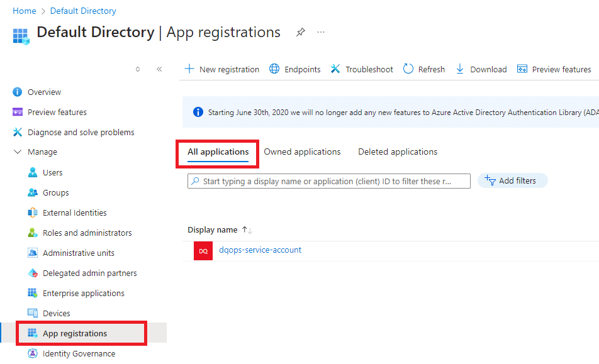The height and width of the screenshot is (364, 599).
Task: Click the New registration plus icon
Action: pyautogui.click(x=189, y=69)
